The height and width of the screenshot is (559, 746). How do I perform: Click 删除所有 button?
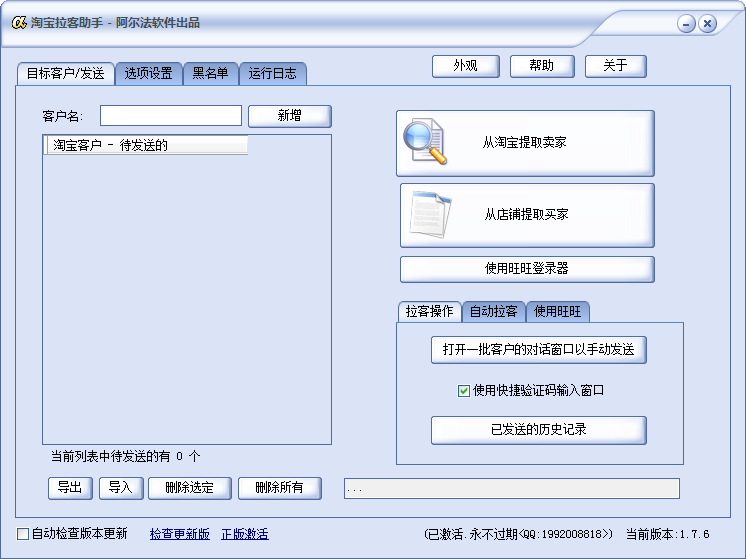pyautogui.click(x=279, y=488)
